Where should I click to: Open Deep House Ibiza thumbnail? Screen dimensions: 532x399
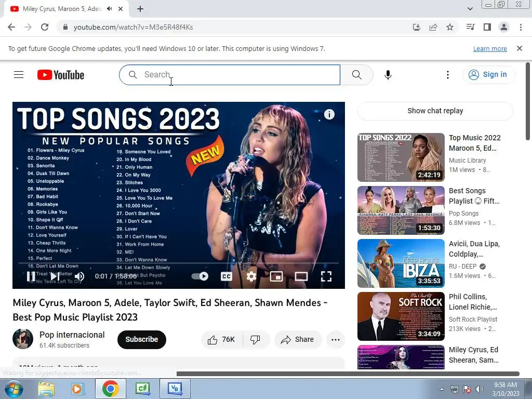pyautogui.click(x=401, y=263)
